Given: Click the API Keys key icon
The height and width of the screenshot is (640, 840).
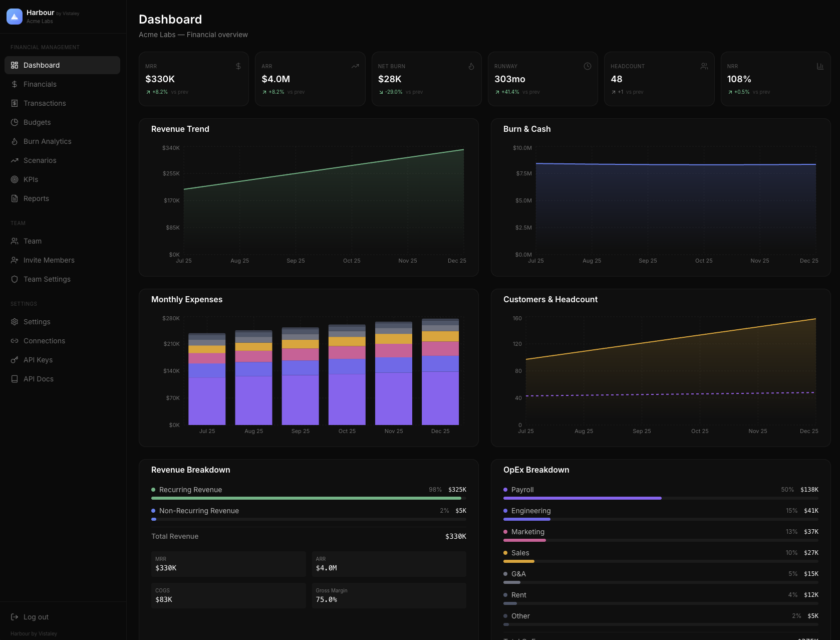Looking at the screenshot, I should (15, 359).
